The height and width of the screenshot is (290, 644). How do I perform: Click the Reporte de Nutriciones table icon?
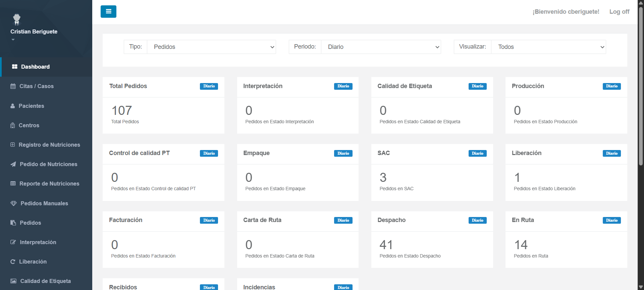pyautogui.click(x=13, y=184)
